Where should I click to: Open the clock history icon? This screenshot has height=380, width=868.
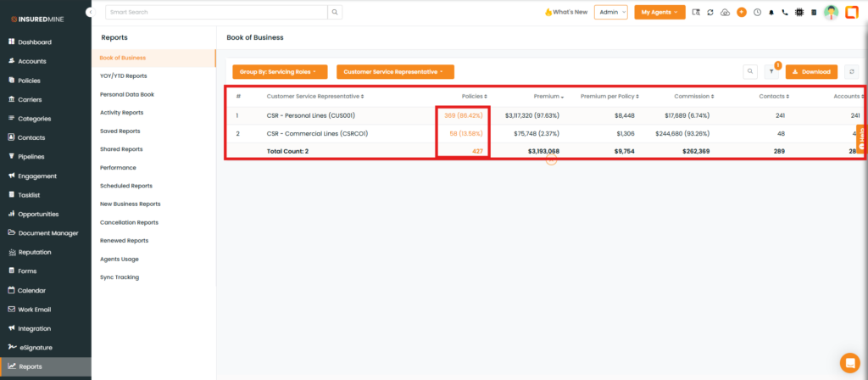(757, 13)
